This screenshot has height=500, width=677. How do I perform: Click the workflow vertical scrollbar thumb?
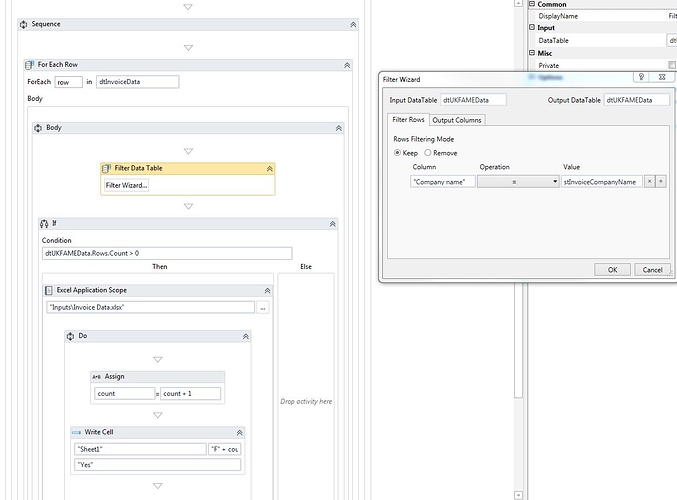click(x=518, y=341)
